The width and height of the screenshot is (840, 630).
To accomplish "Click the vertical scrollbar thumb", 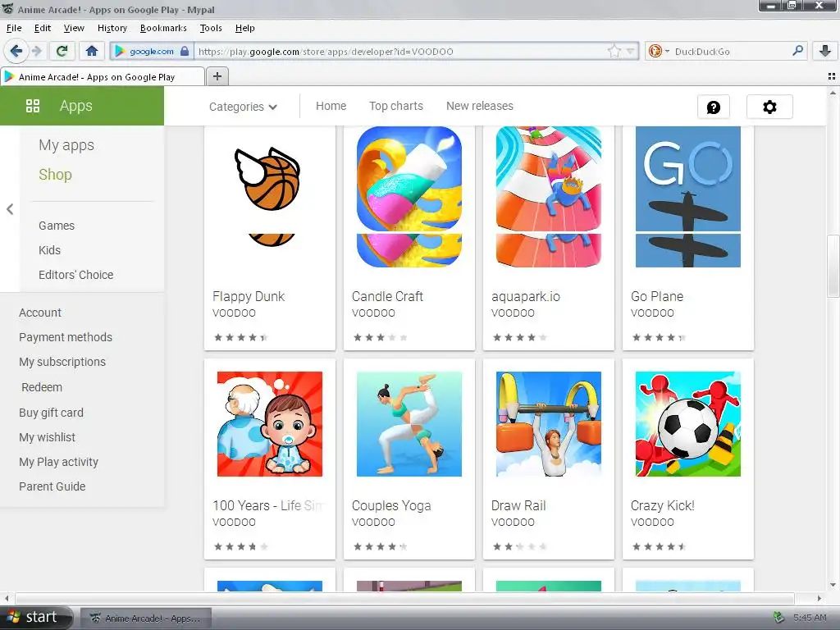I will click(x=833, y=266).
